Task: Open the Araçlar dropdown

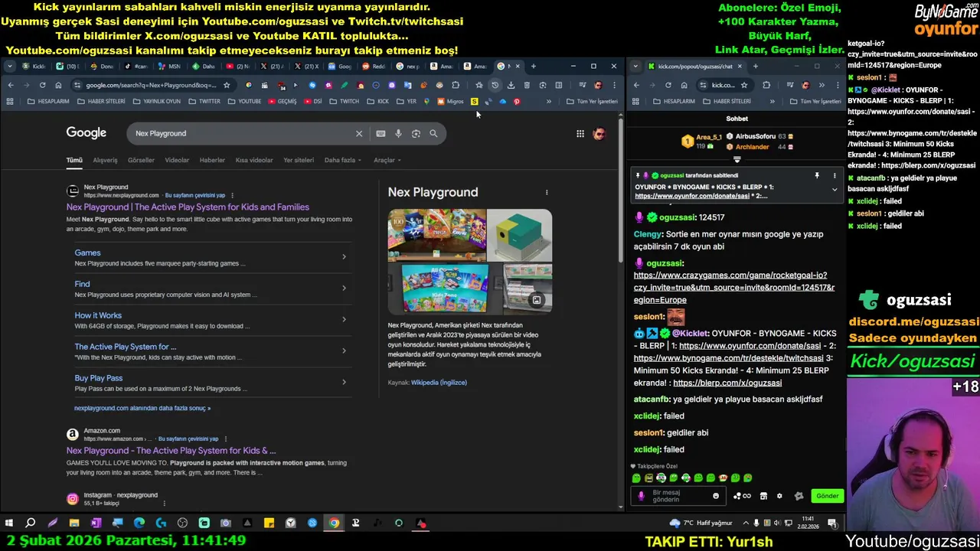Action: [x=387, y=160]
